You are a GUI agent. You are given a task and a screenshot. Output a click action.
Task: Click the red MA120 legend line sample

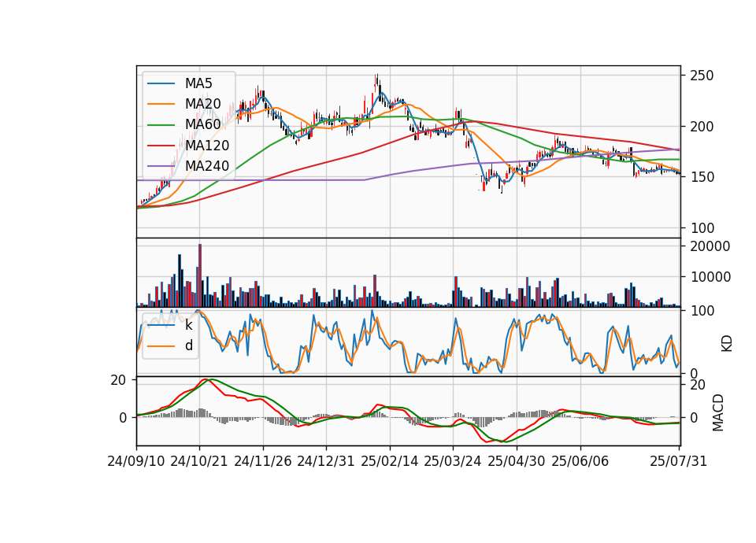(161, 146)
